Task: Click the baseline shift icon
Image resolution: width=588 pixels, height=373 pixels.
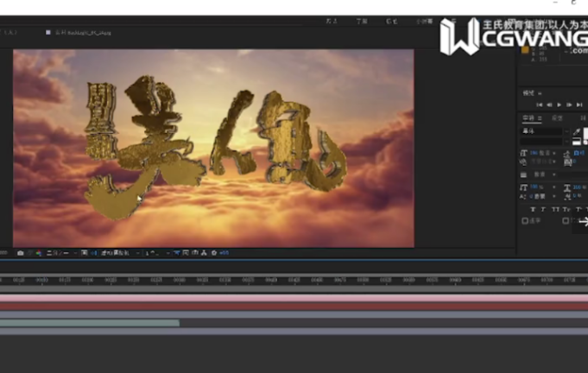Action: pos(522,197)
